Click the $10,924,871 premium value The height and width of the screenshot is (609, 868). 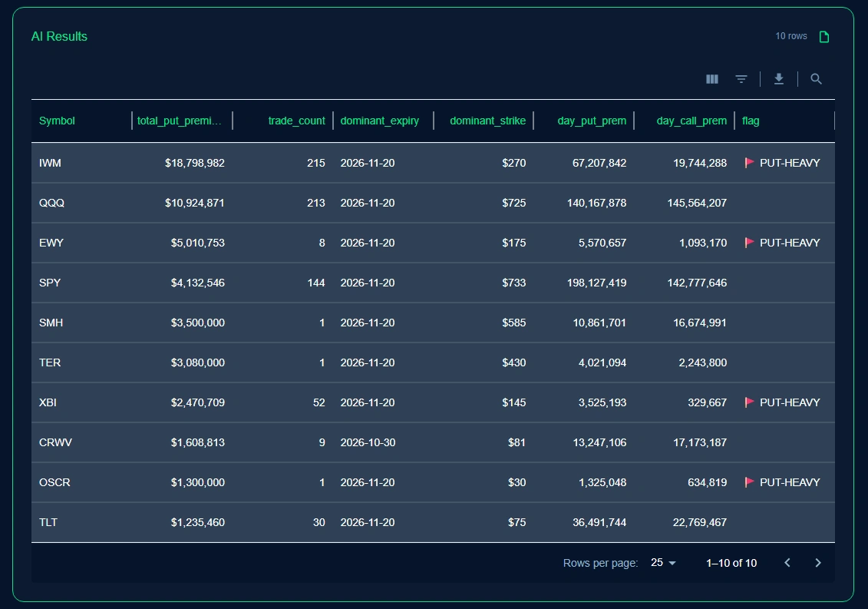pos(195,203)
